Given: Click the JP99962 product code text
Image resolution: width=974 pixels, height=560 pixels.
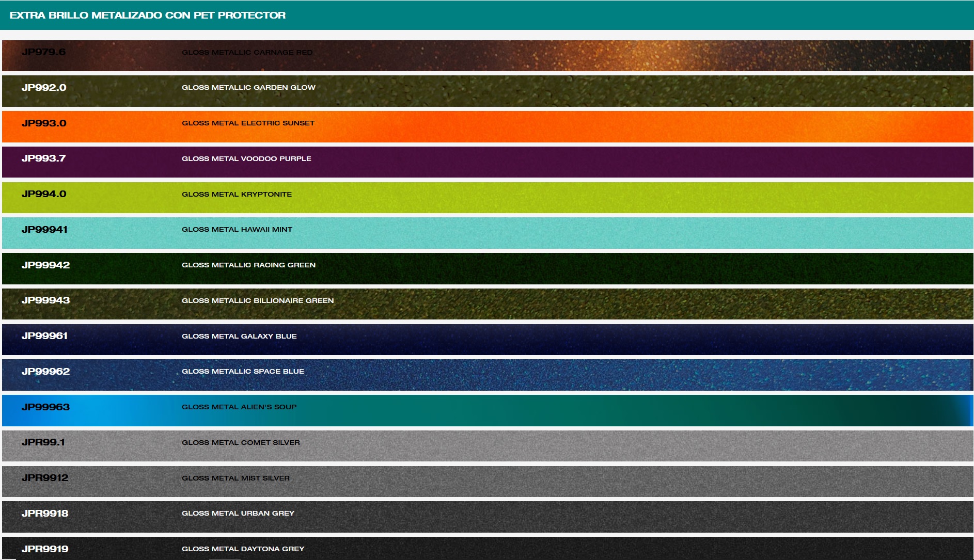Looking at the screenshot, I should coord(45,372).
